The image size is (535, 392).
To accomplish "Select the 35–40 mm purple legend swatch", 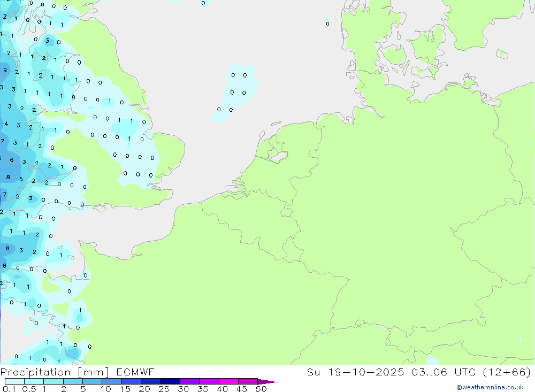I will click(x=209, y=381).
